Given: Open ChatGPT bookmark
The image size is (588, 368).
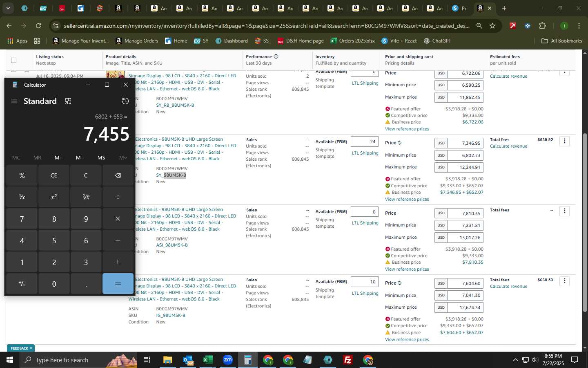Looking at the screenshot, I should 437,41.
